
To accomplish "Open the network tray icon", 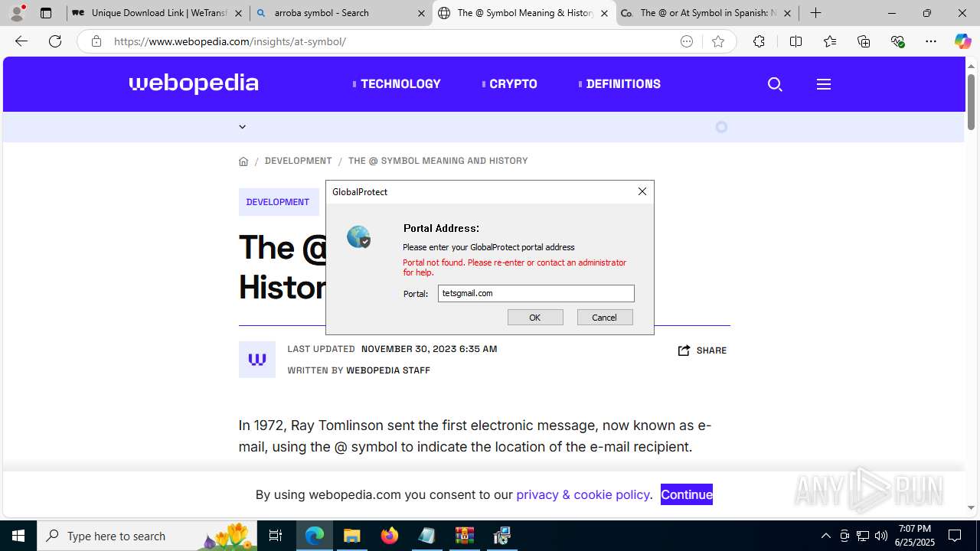I will coord(863,536).
